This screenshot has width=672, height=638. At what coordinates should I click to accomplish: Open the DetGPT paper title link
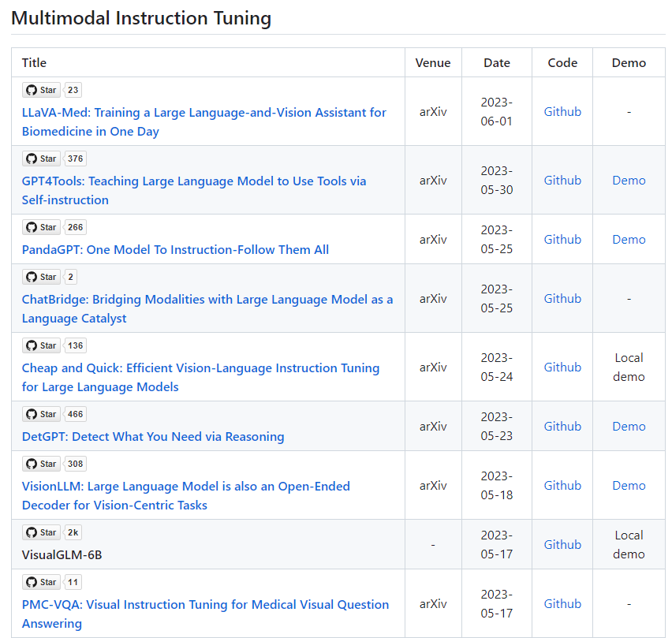[x=153, y=436]
